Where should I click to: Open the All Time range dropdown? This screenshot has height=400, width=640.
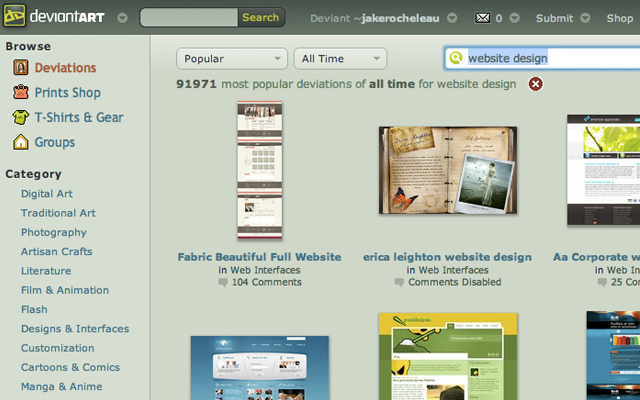coord(340,59)
